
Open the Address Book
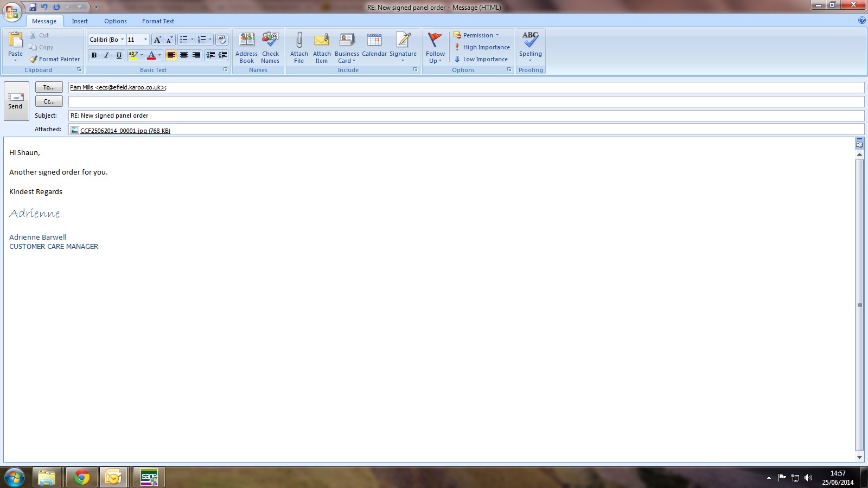click(x=246, y=47)
